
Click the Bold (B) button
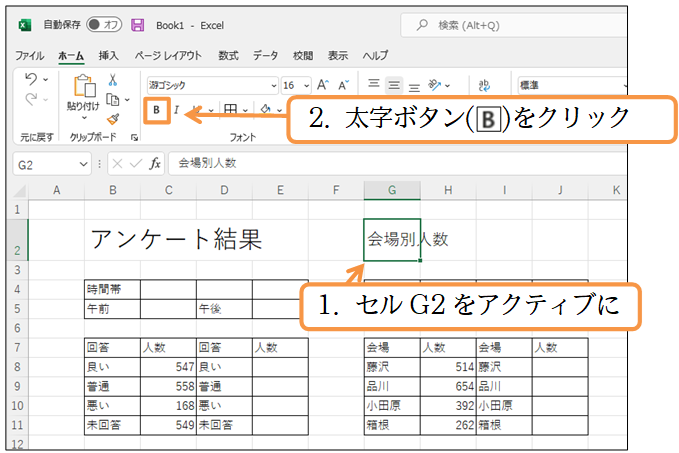(x=156, y=110)
